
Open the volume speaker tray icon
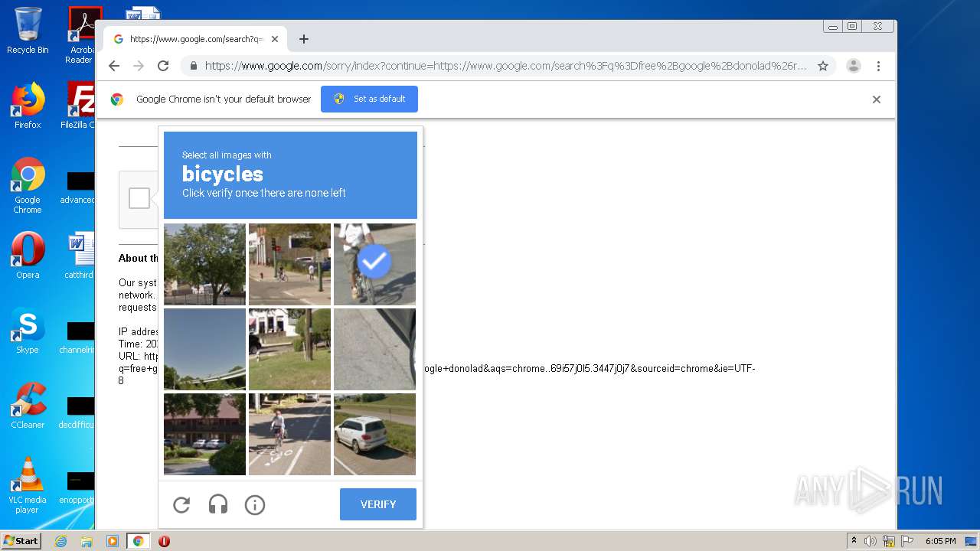click(871, 541)
